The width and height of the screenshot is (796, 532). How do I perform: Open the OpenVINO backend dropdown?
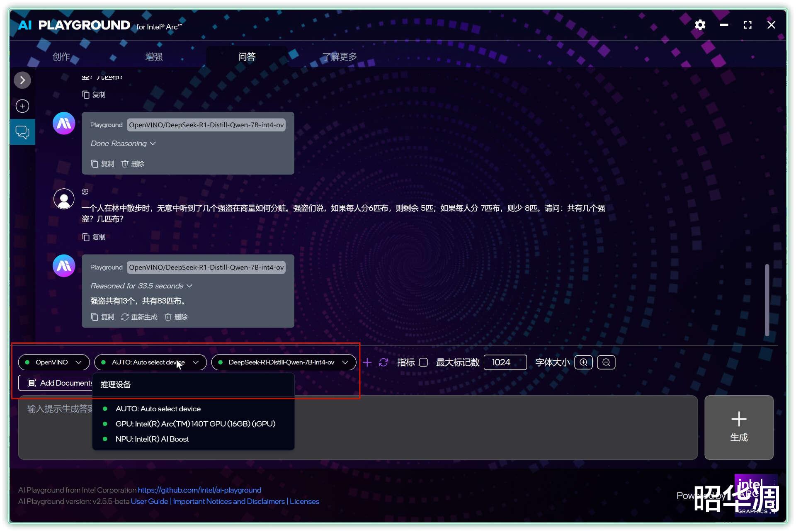tap(54, 362)
